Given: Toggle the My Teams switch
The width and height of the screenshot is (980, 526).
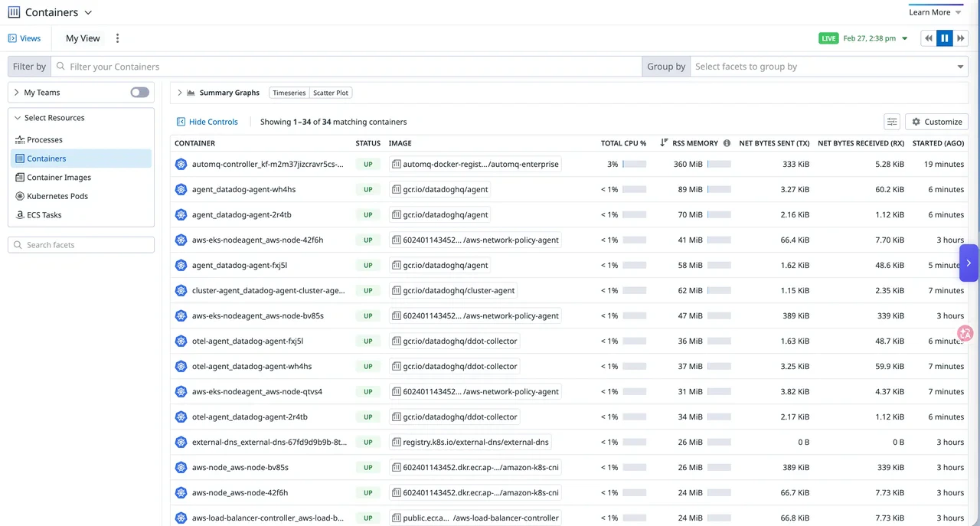Looking at the screenshot, I should tap(139, 92).
